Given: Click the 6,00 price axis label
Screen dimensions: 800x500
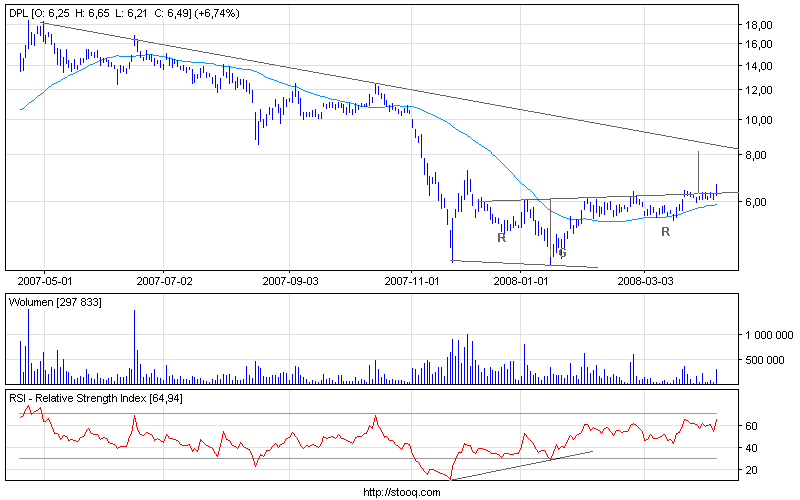Looking at the screenshot, I should [x=756, y=202].
